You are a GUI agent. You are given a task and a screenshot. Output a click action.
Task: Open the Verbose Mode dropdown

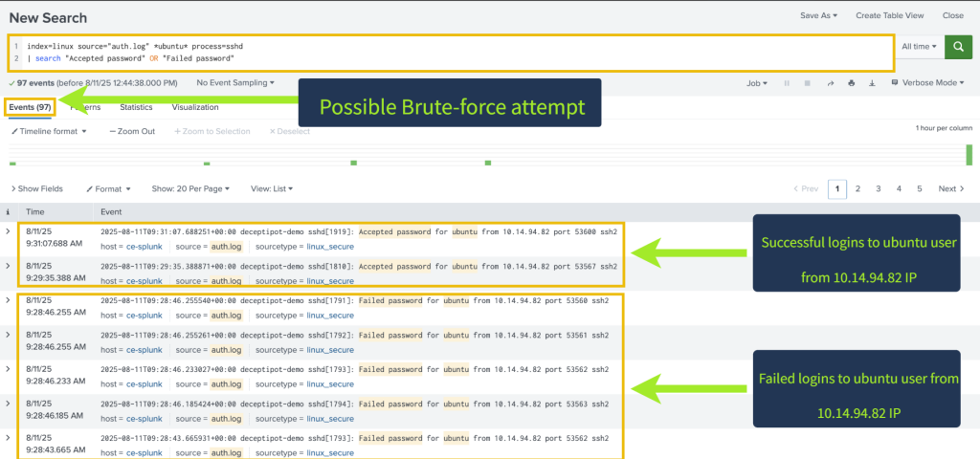(x=929, y=83)
